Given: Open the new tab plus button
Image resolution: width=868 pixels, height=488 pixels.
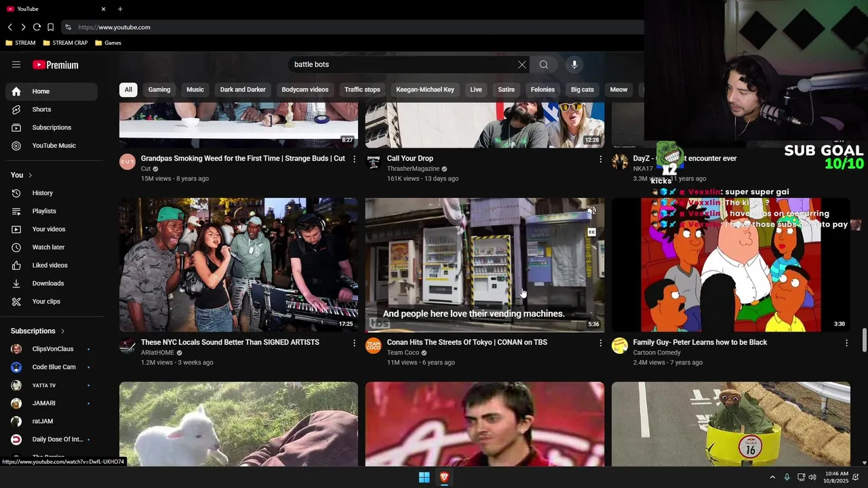Looking at the screenshot, I should point(120,9).
